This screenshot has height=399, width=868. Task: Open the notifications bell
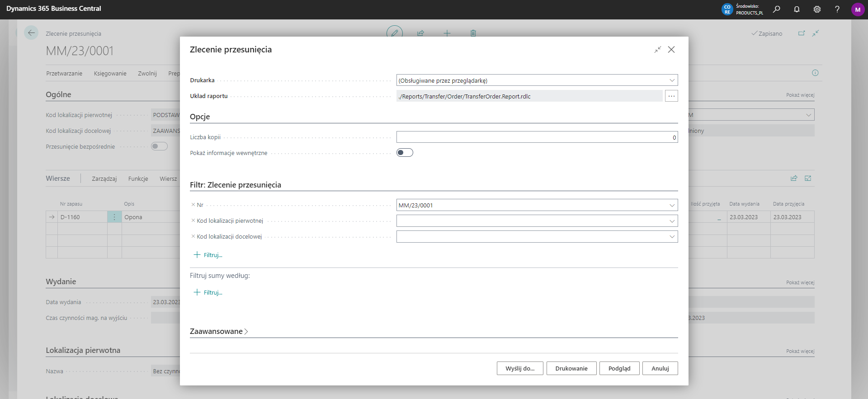[797, 9]
